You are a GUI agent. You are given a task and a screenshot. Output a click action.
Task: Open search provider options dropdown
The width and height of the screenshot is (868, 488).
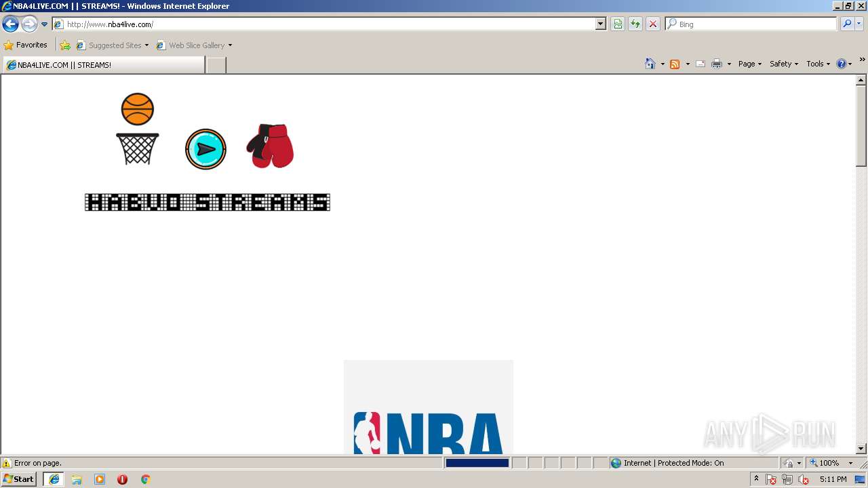coord(859,24)
